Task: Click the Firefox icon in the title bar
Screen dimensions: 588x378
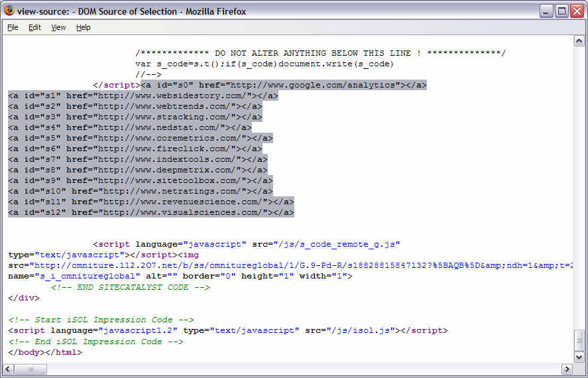Action: (x=9, y=11)
